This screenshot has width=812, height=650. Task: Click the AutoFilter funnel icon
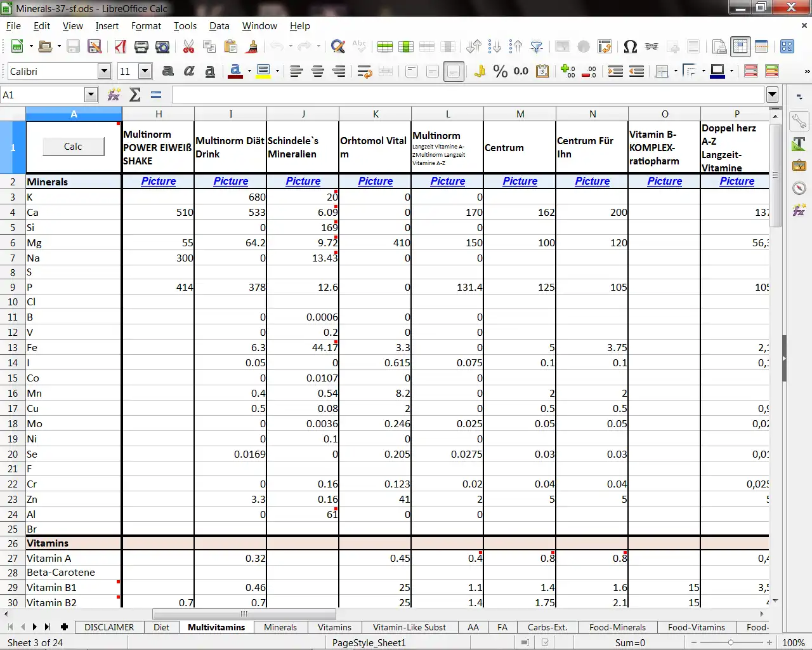(537, 46)
